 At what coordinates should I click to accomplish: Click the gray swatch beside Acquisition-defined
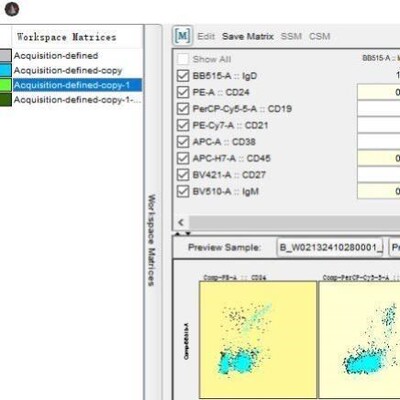click(5, 56)
